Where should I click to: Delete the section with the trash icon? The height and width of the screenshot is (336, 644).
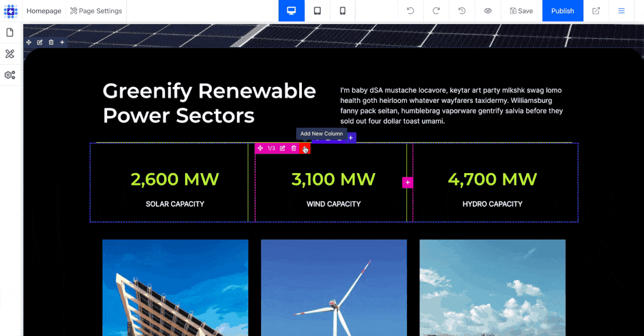51,42
